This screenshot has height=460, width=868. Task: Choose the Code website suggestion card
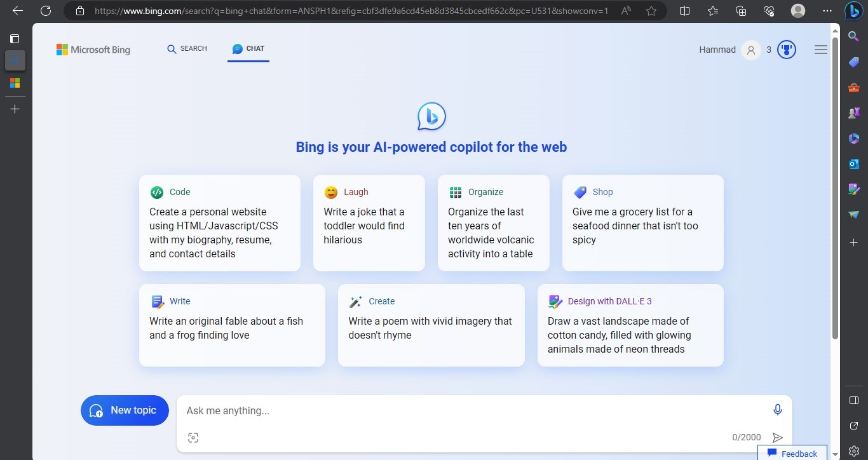tap(220, 223)
